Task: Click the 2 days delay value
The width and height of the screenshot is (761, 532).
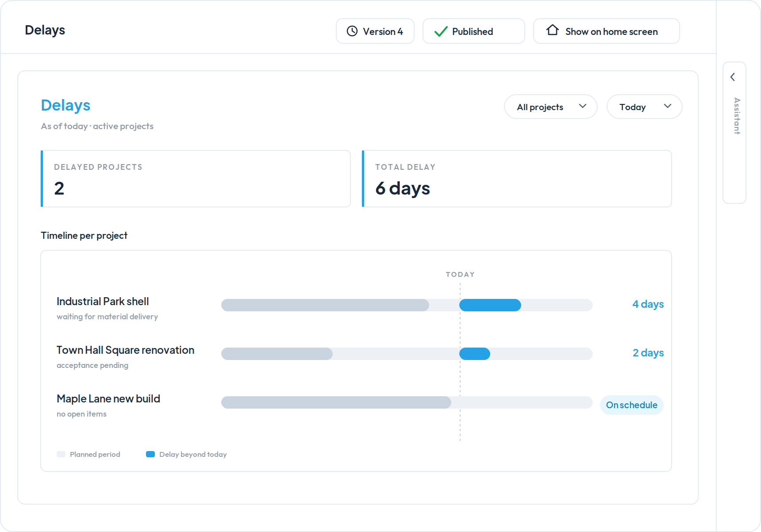Action: (x=648, y=353)
